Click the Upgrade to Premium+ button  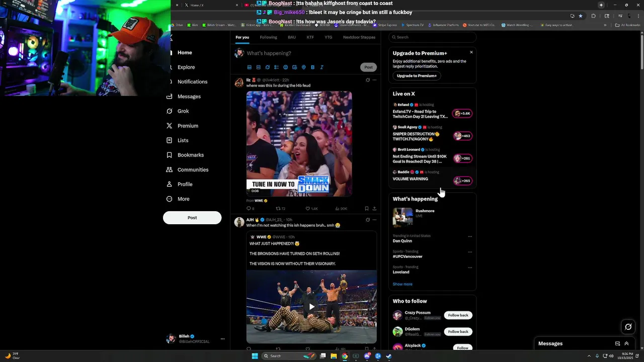417,76
